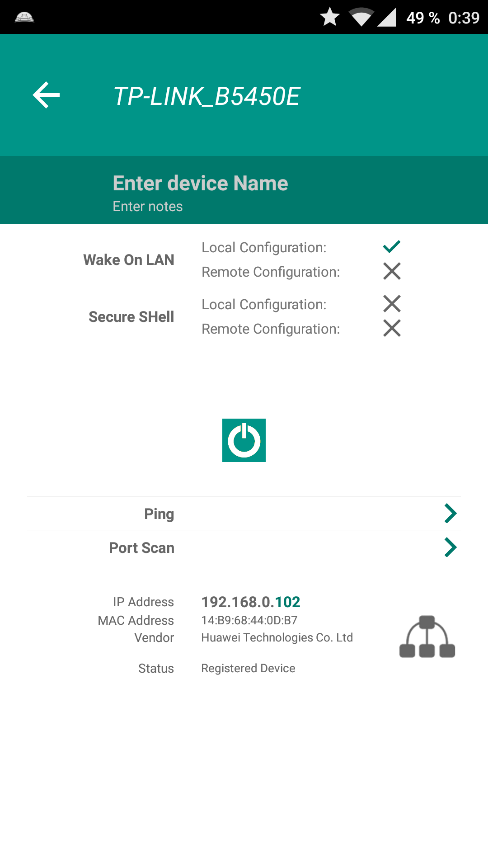Tap the back arrow icon

click(46, 95)
